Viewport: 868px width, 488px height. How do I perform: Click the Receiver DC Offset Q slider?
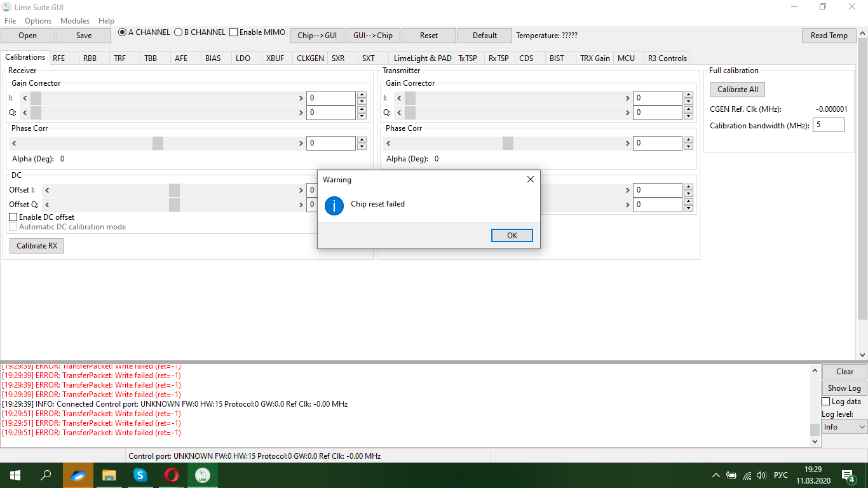click(174, 205)
